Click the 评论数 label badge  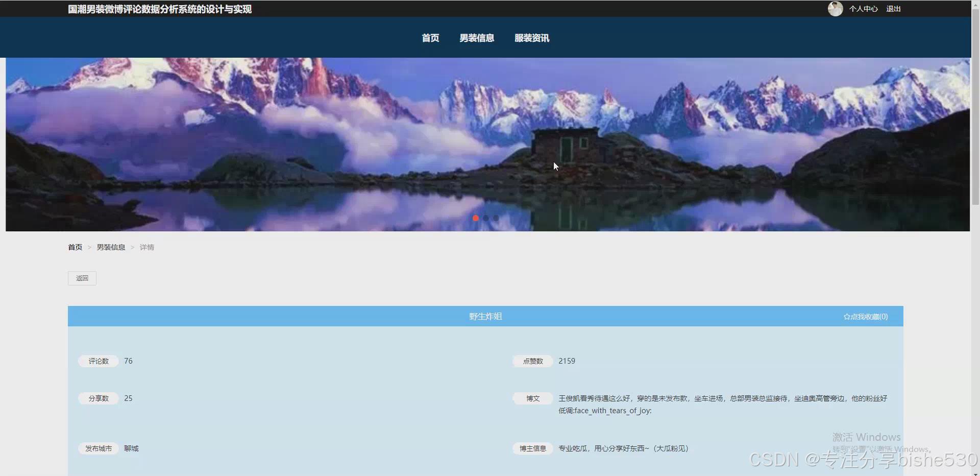point(98,361)
